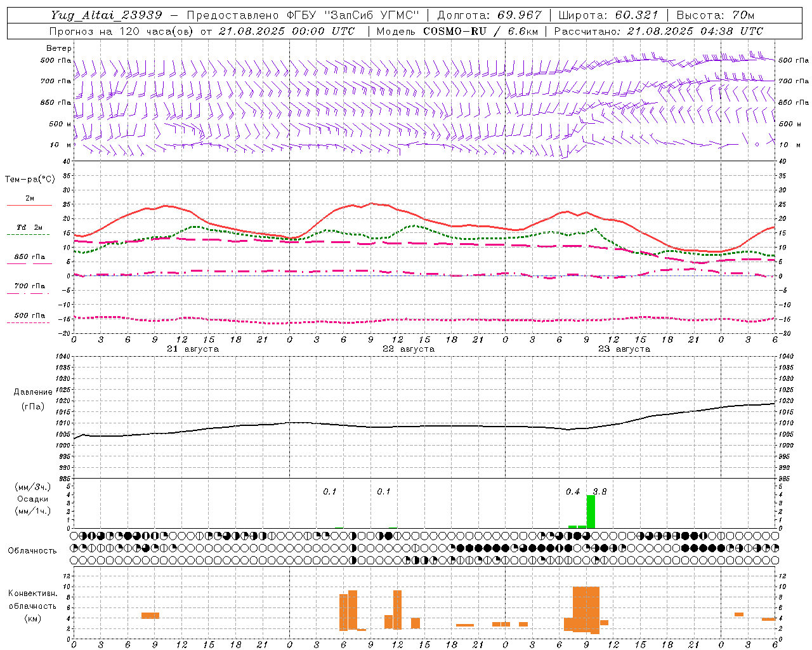Click the Высота: 70м field
The image size is (812, 650).
[x=716, y=15]
